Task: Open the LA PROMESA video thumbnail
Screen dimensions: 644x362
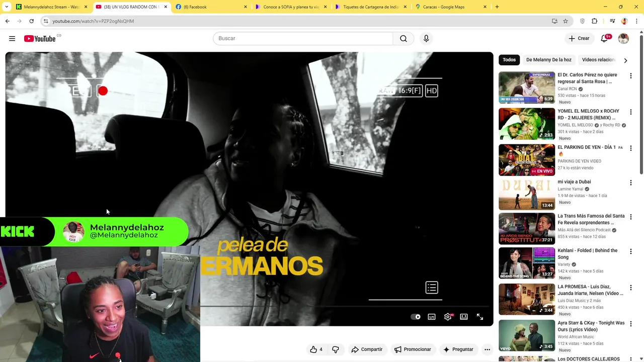Action: [x=527, y=299]
